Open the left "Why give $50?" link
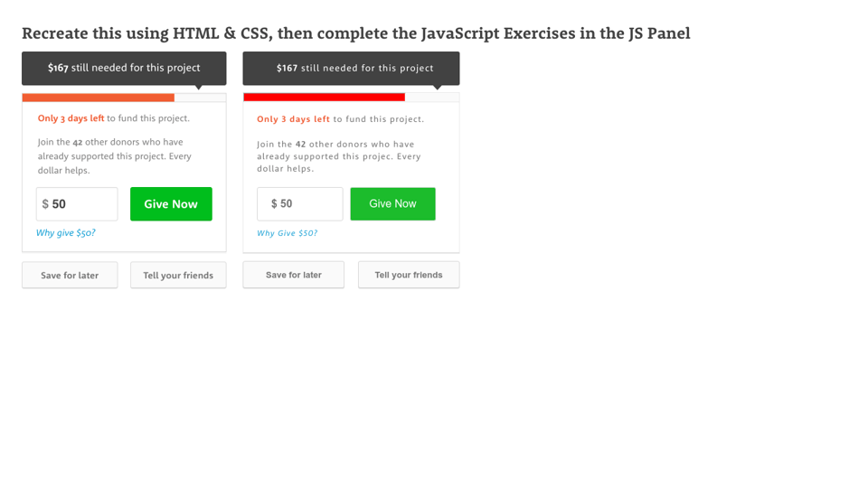868x488 pixels. (x=65, y=233)
